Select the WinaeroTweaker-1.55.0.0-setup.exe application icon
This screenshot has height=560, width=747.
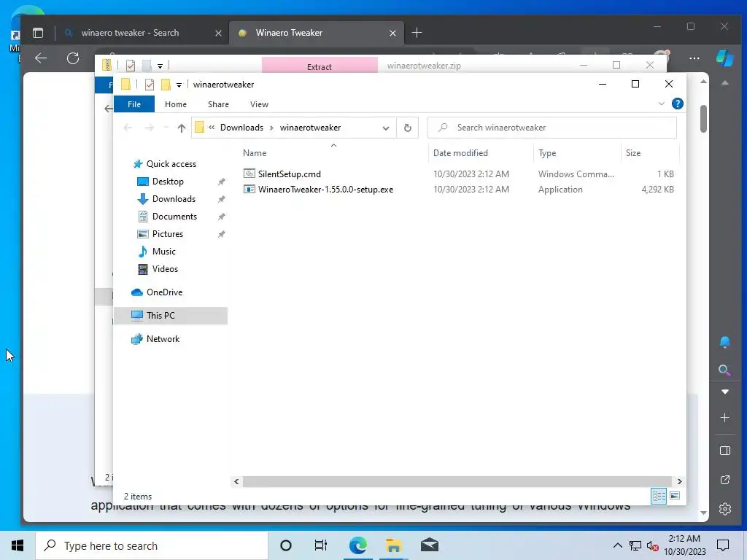coord(249,189)
